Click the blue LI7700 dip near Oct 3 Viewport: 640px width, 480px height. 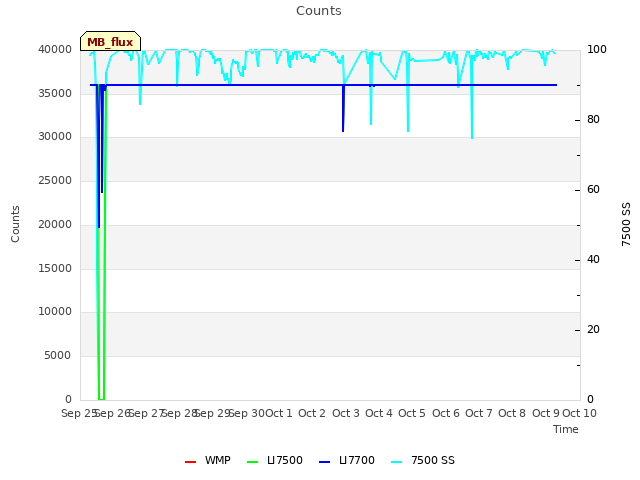[343, 108]
